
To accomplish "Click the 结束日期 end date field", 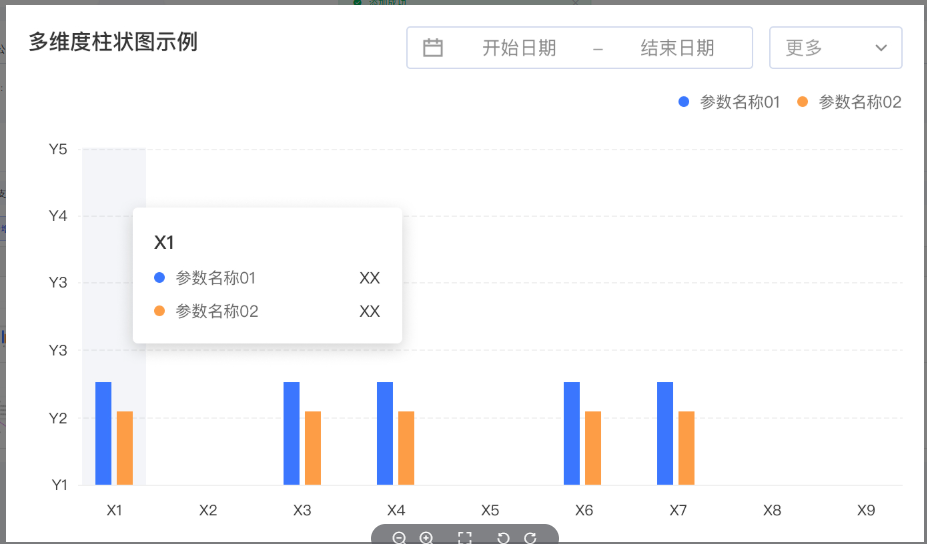I will [x=677, y=48].
